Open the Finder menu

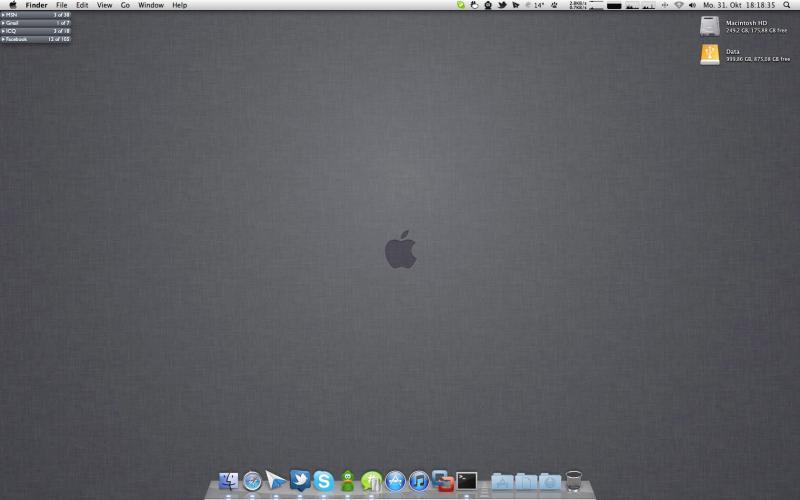pos(36,5)
